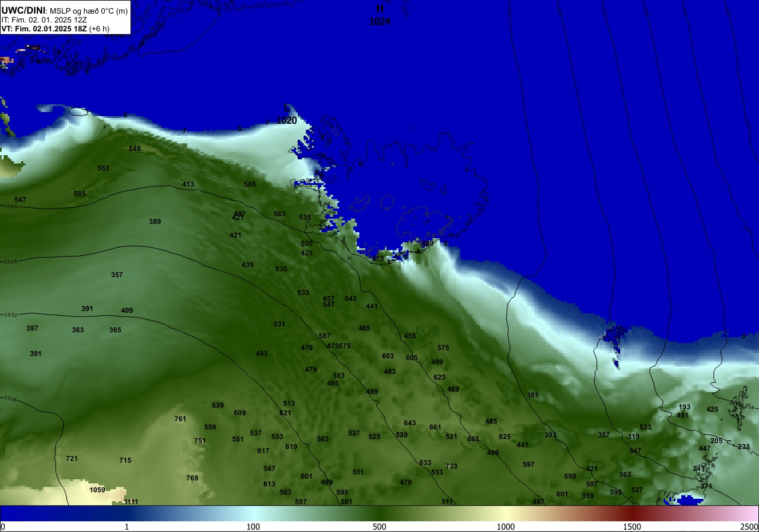Click the 'L' low pressure marker labeled 1020
This screenshot has height=532, width=759.
[287, 108]
